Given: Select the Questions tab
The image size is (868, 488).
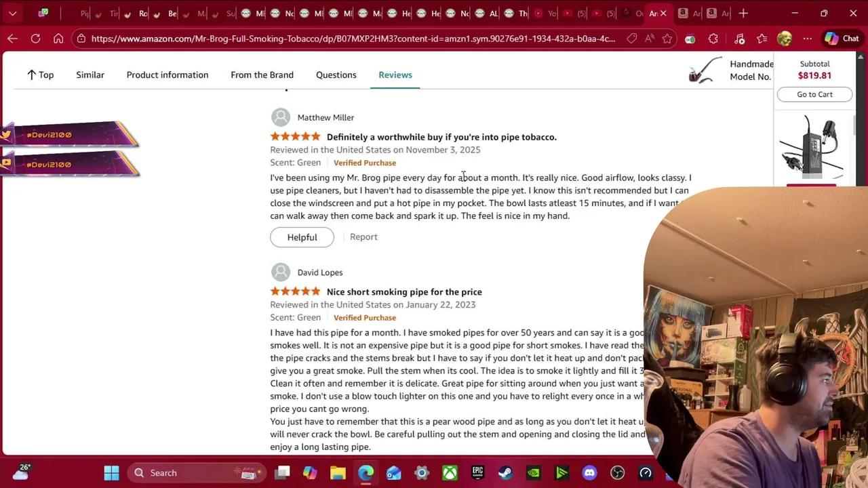Looking at the screenshot, I should click(x=336, y=75).
